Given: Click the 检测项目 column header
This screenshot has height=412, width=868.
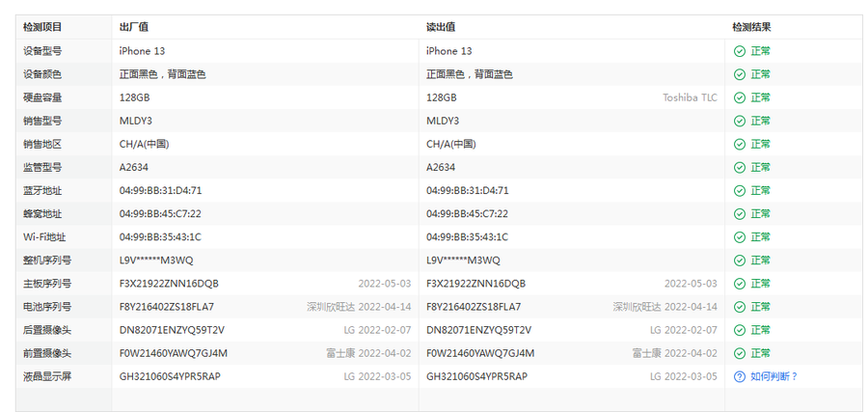Looking at the screenshot, I should point(42,27).
